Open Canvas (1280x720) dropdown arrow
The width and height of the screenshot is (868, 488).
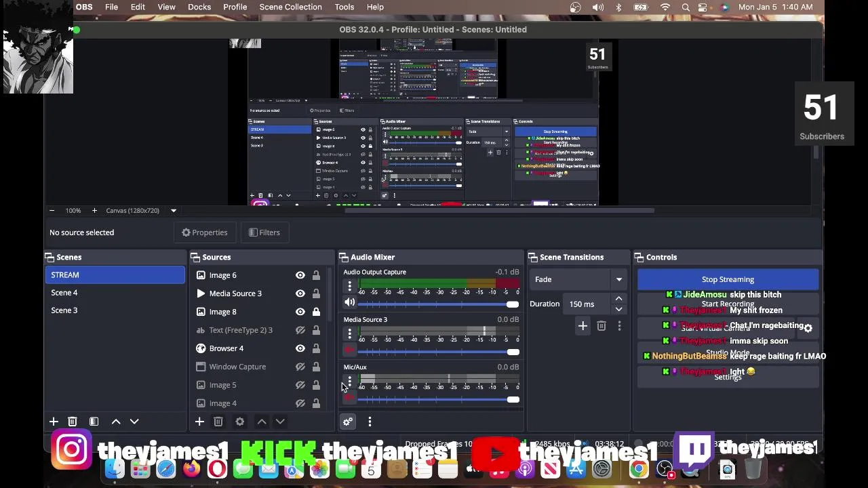pos(174,210)
